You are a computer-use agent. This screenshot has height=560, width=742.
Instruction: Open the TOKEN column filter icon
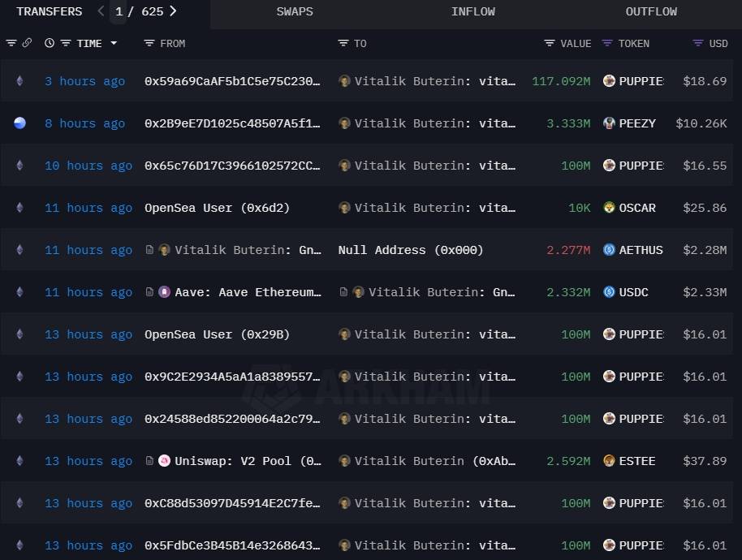click(607, 44)
